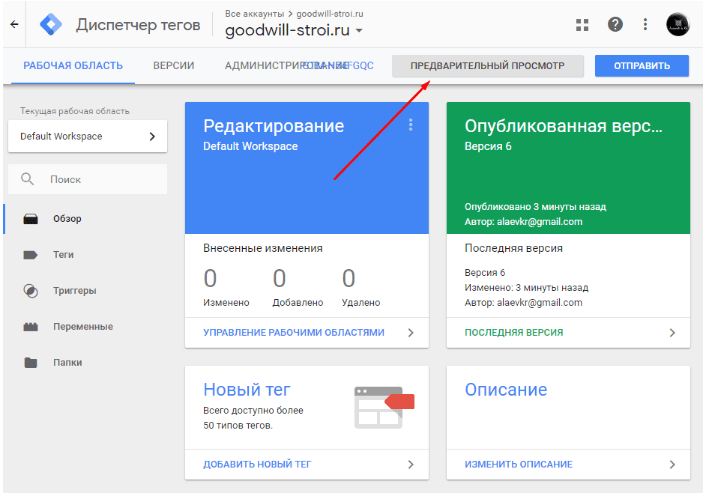The height and width of the screenshot is (495, 705).
Task: Click the Предварительный просмотр button
Action: pos(488,66)
